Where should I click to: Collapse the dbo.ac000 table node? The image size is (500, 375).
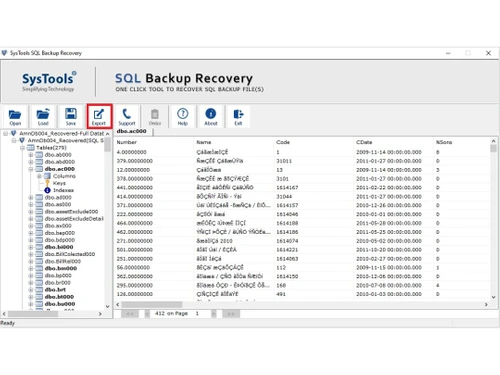[x=31, y=169]
